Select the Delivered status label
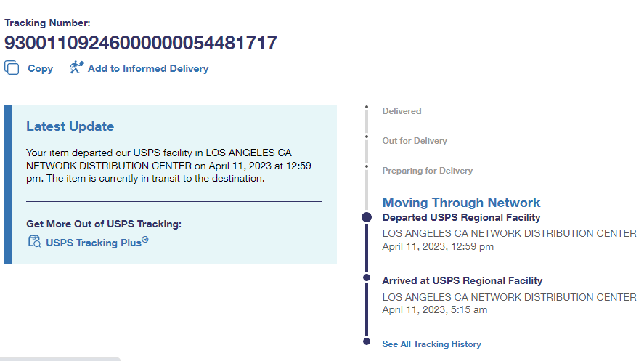This screenshot has width=644, height=361. [x=402, y=111]
